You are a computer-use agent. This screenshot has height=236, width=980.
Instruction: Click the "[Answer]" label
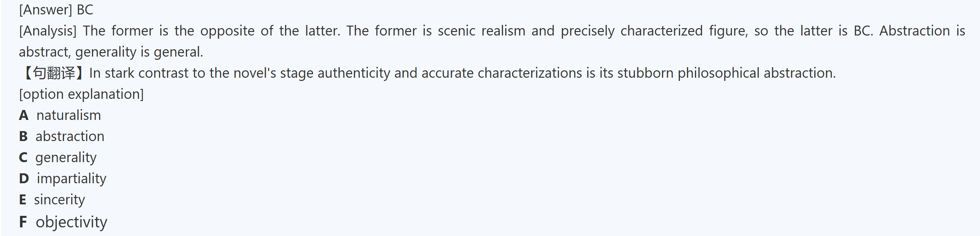click(45, 10)
